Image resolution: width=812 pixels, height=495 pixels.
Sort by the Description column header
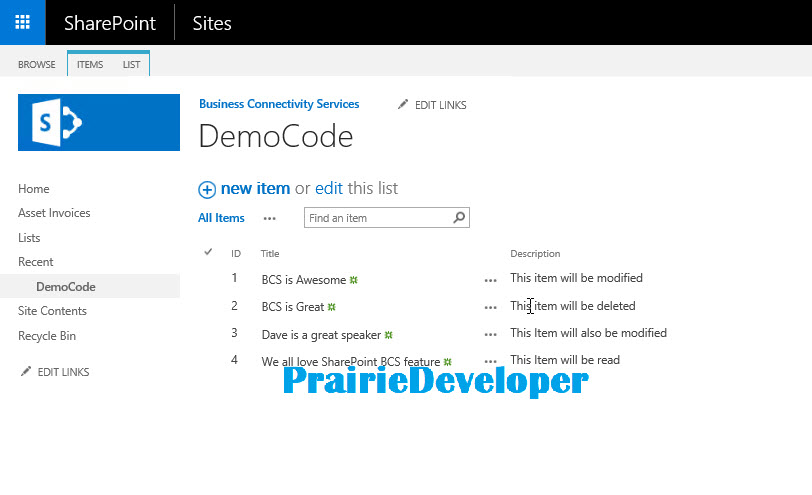coord(535,253)
